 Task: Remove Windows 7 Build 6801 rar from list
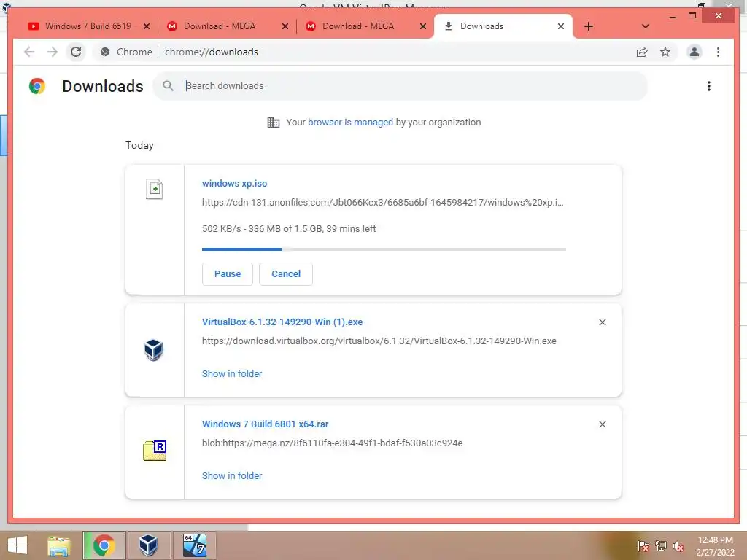[x=602, y=424]
